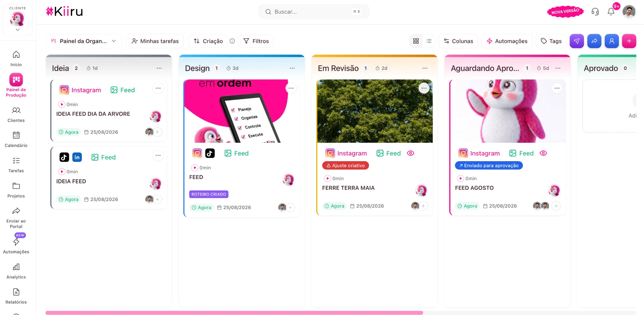The height and width of the screenshot is (315, 644).
Task: Open Início in the sidebar
Action: click(16, 59)
